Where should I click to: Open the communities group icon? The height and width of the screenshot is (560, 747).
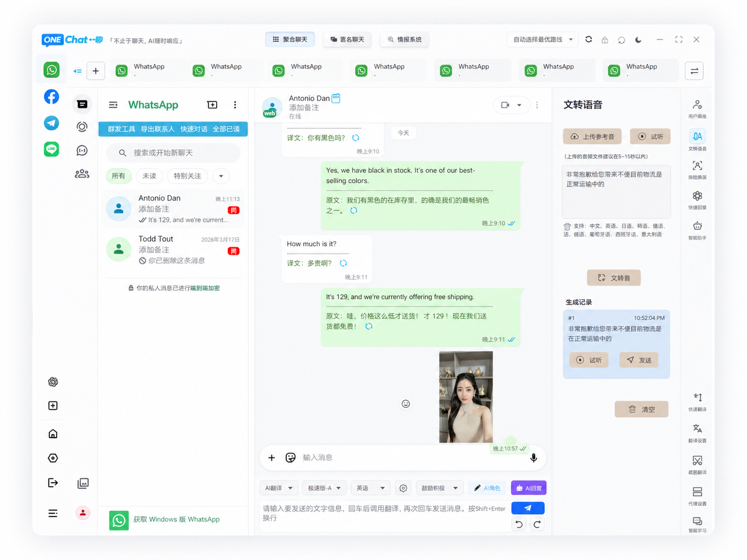click(x=82, y=174)
